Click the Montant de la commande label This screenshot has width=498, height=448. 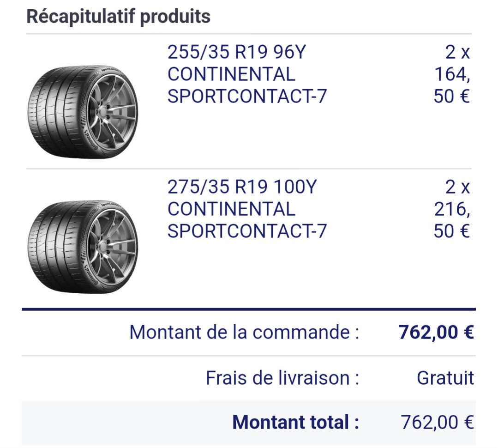pyautogui.click(x=244, y=332)
